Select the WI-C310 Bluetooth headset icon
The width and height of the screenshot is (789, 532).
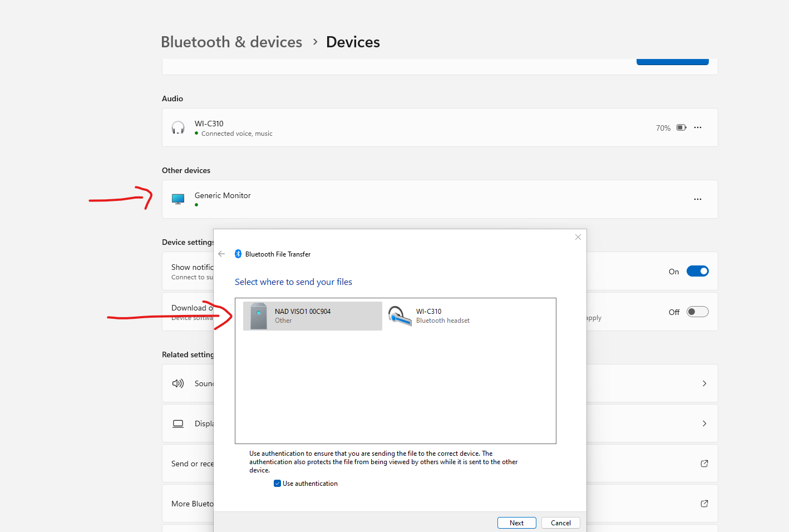400,316
